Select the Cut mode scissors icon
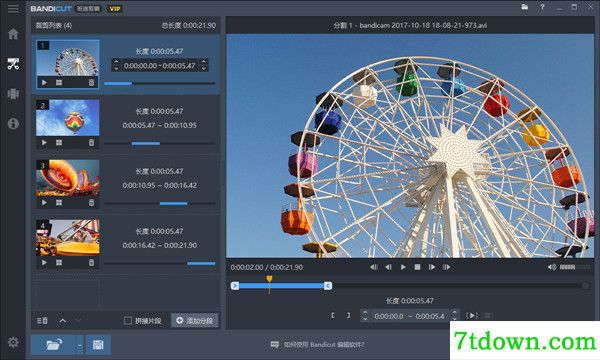Viewport: 600px width, 360px height. click(13, 64)
